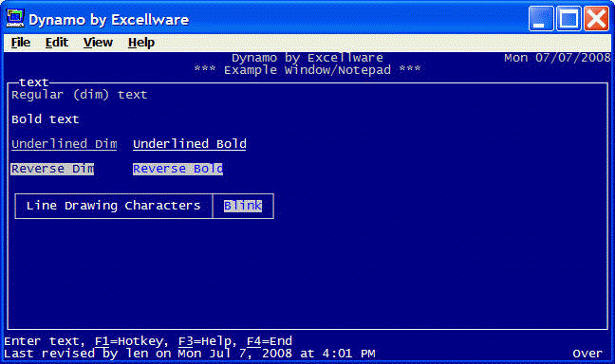Click the Reverse Dim highlighted text
The height and width of the screenshot is (364, 615).
pyautogui.click(x=52, y=169)
